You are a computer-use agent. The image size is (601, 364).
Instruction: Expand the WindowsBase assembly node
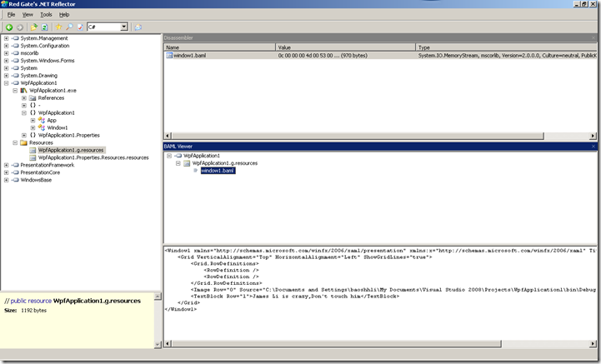(6, 180)
